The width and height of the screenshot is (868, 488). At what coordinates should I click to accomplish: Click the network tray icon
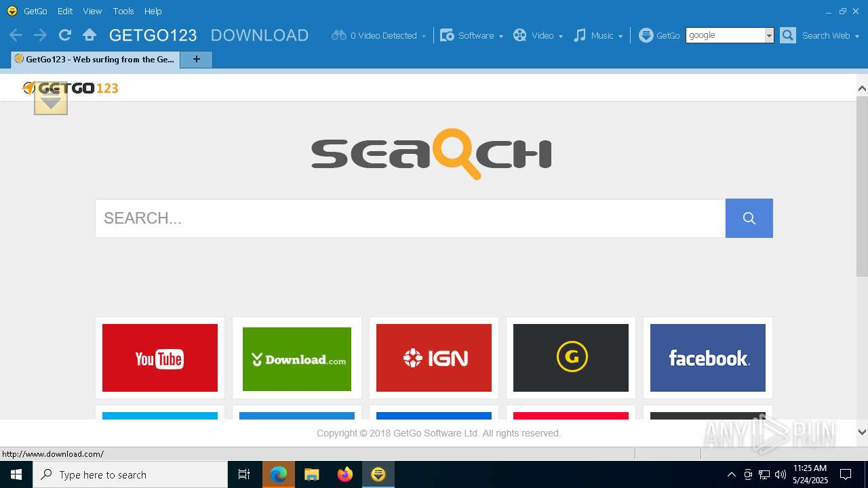coord(764,474)
